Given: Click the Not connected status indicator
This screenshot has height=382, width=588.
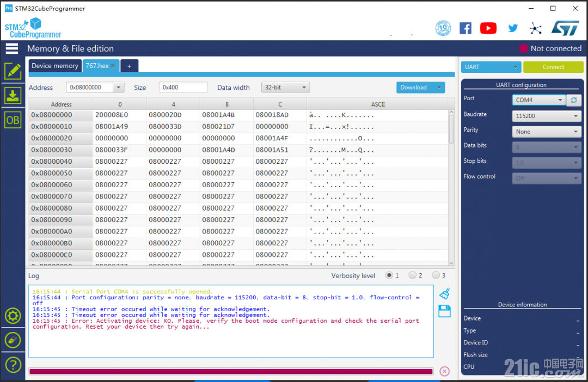Looking at the screenshot, I should (550, 48).
